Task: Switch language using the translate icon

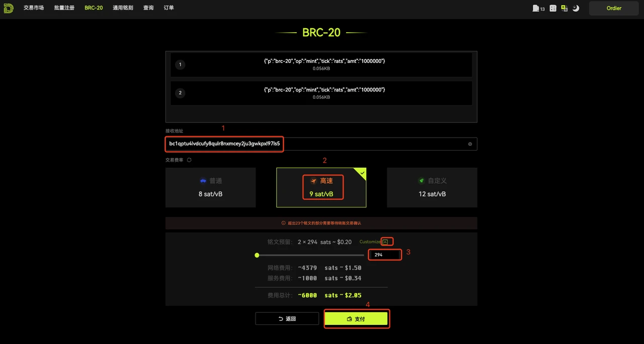Action: [x=565, y=9]
